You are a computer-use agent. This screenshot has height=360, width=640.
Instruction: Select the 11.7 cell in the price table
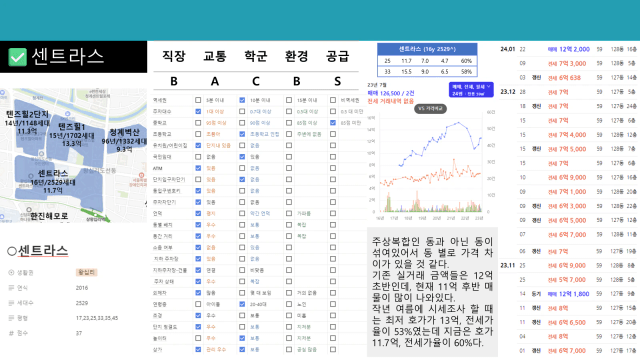(406, 61)
